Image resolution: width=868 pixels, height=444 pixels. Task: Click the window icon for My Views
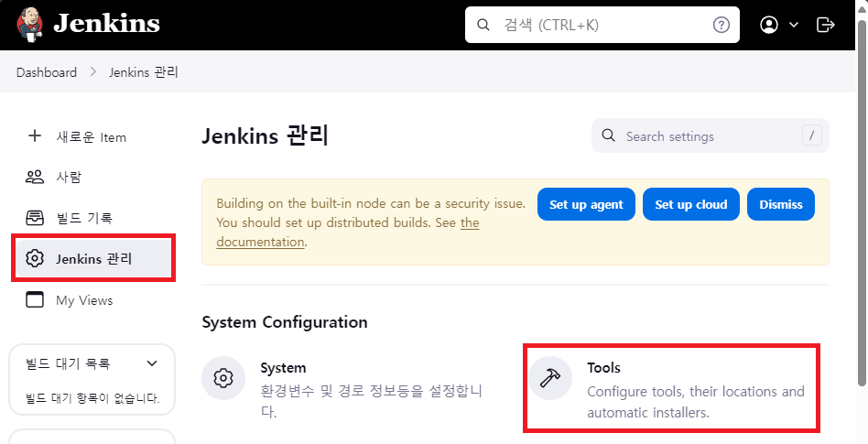pyautogui.click(x=34, y=299)
